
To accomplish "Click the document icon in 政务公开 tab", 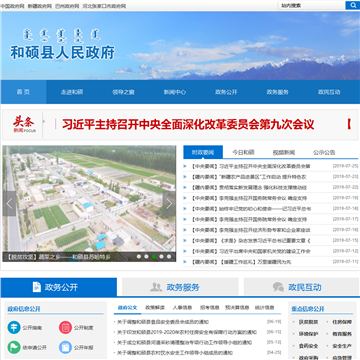I will point(37,287).
